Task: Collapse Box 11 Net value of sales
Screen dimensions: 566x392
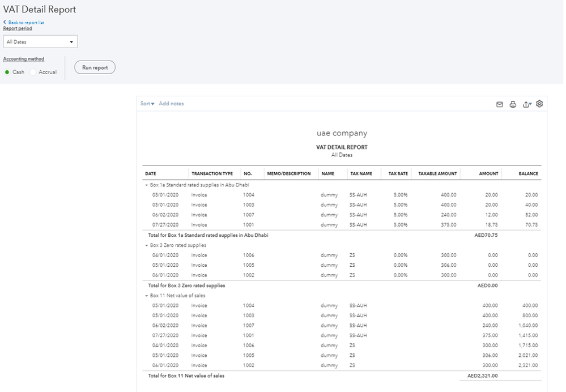Action: point(146,296)
